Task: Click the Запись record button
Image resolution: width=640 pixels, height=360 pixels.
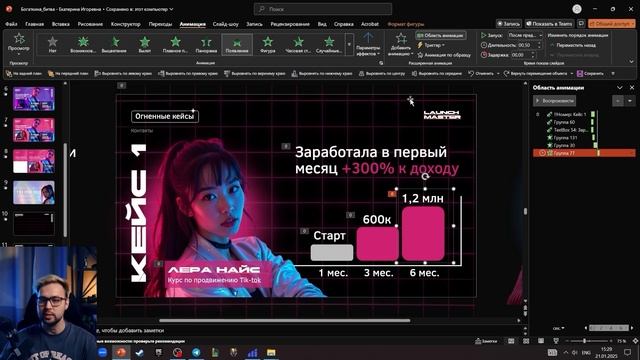Action: coord(509,24)
